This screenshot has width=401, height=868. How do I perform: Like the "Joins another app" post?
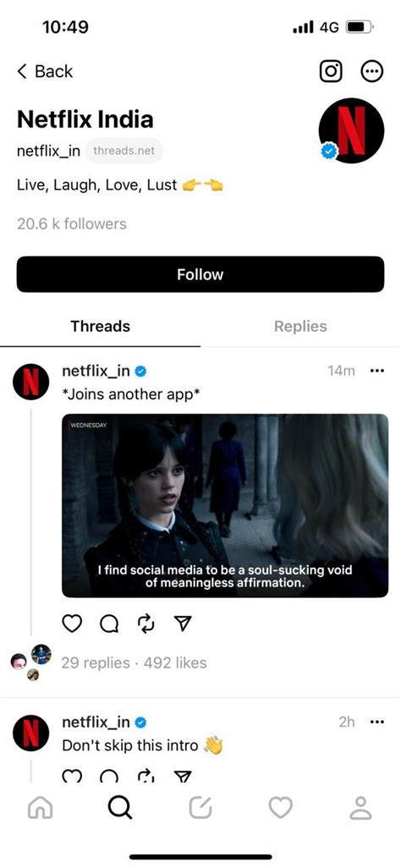click(71, 624)
